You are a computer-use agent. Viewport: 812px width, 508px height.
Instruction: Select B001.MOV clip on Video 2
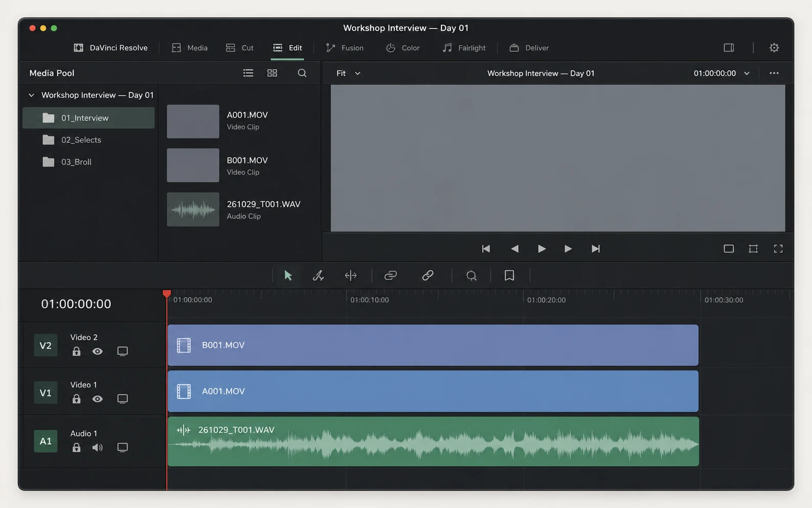[x=433, y=345]
